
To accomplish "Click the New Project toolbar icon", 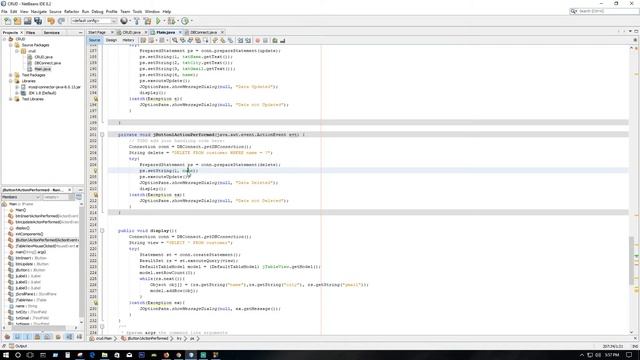I will point(17,21).
